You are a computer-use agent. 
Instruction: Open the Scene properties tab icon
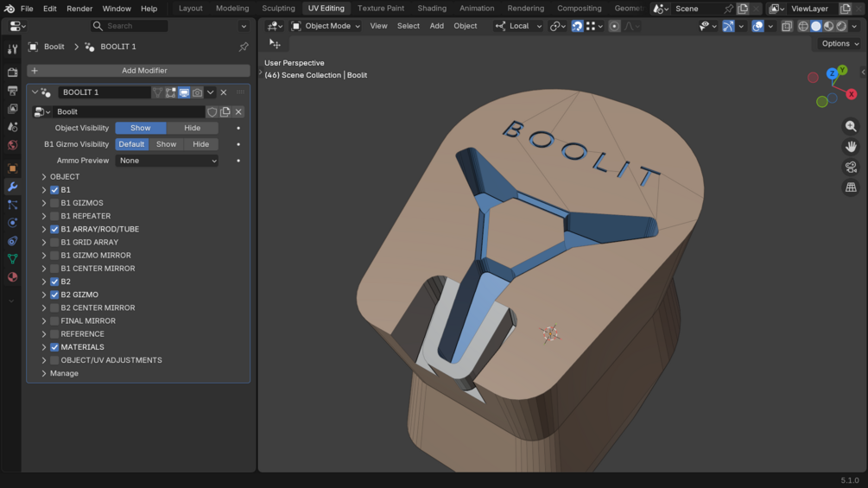[12, 127]
